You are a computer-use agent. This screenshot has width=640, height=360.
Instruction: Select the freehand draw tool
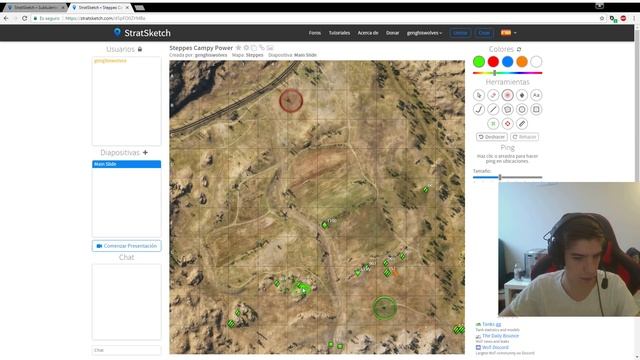(x=479, y=109)
